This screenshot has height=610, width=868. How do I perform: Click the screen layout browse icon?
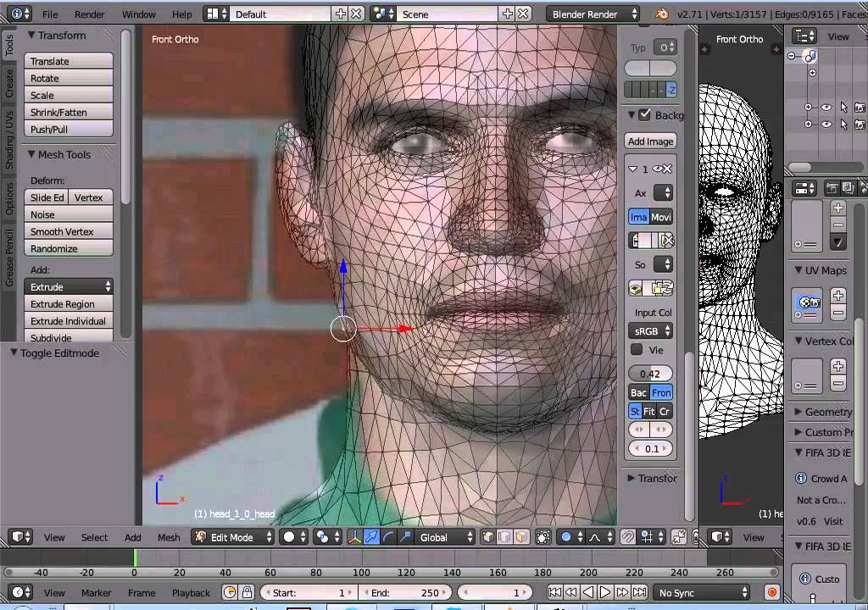pyautogui.click(x=216, y=14)
